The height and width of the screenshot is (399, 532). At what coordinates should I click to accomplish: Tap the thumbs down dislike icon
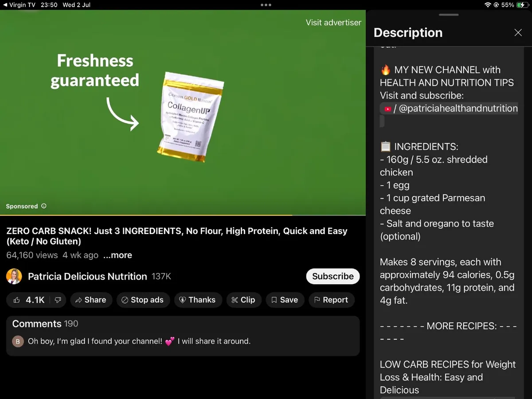[58, 300]
